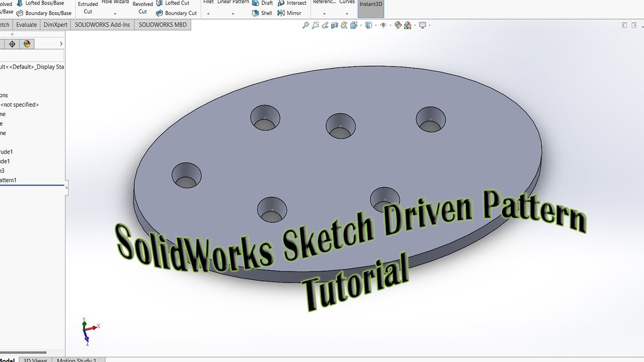Expand the Display Style dropdown arrow
The image size is (644, 362).
coord(375,25)
